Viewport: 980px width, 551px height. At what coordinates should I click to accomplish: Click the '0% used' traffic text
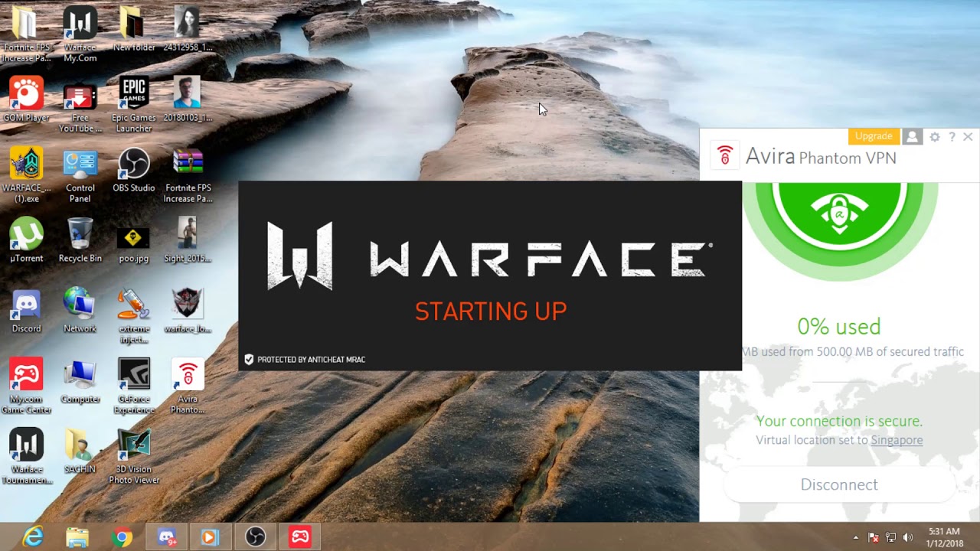click(x=839, y=327)
